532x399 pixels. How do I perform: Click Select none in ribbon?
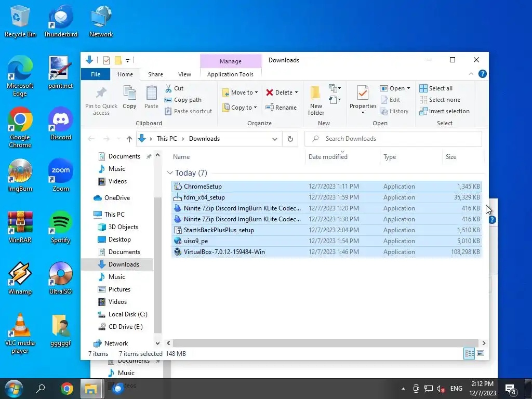pos(440,100)
